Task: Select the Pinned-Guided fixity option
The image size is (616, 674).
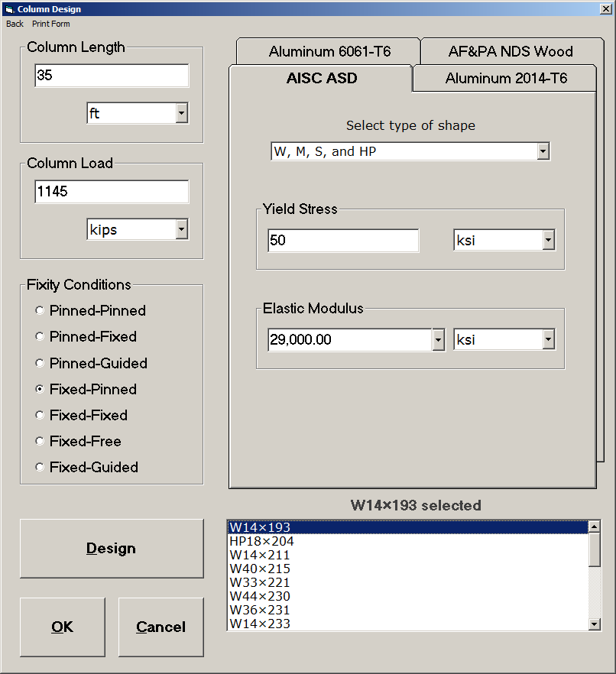Action: point(39,363)
